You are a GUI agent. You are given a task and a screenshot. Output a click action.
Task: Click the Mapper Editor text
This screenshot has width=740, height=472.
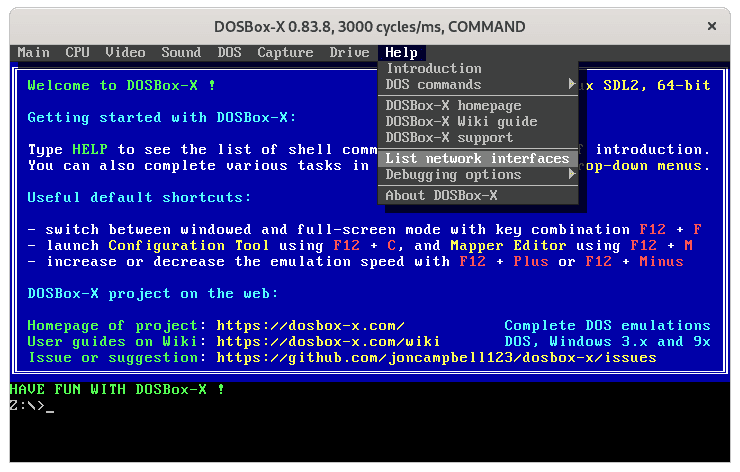click(x=508, y=246)
